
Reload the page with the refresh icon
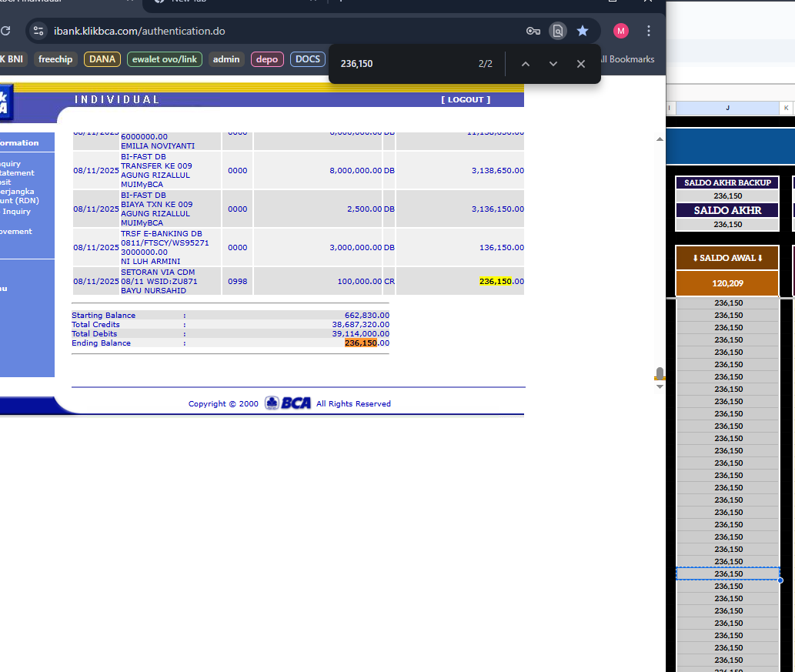click(x=5, y=31)
